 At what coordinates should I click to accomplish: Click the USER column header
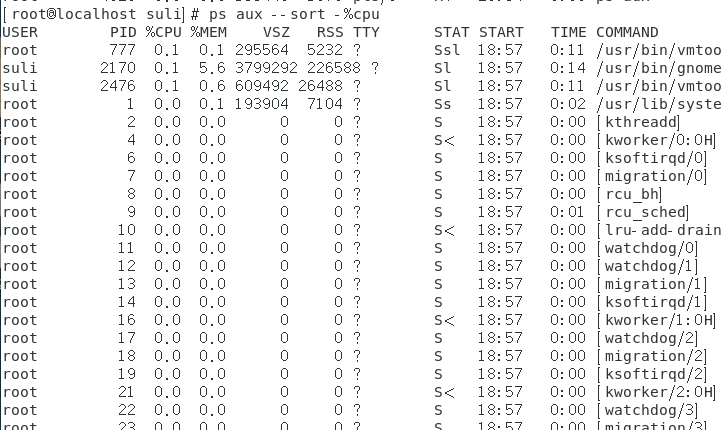(x=20, y=32)
